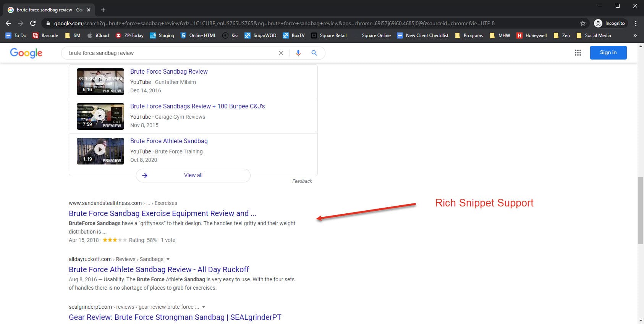Viewport: 644px width, 324px height.
Task: Close the brute force sandbag review tab
Action: [89, 10]
